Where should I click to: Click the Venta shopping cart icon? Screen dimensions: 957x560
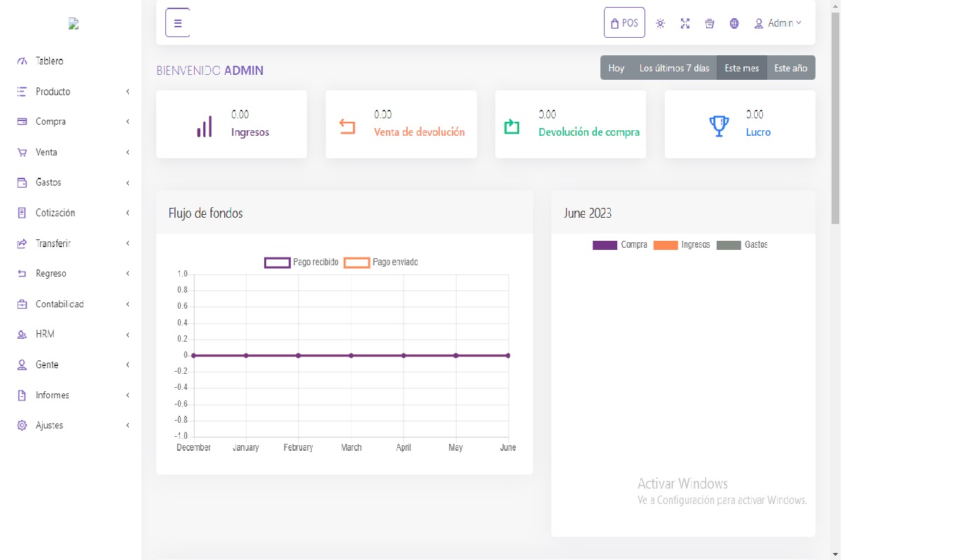point(22,153)
